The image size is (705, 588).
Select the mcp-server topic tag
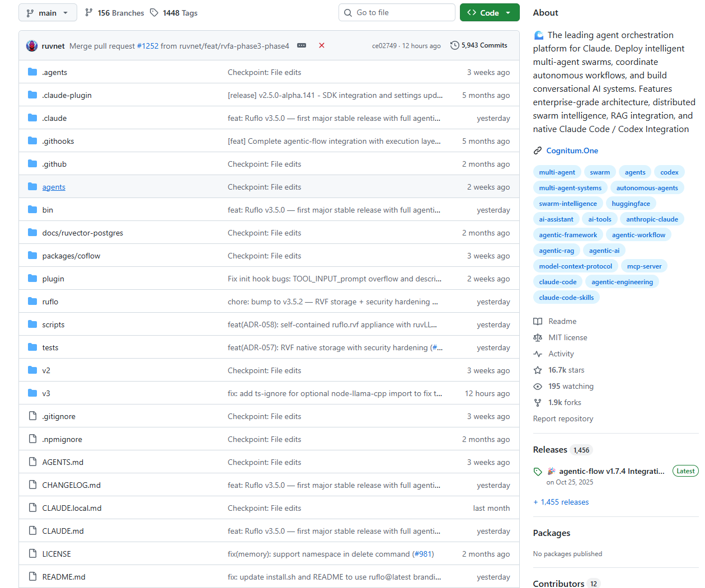[x=644, y=266]
